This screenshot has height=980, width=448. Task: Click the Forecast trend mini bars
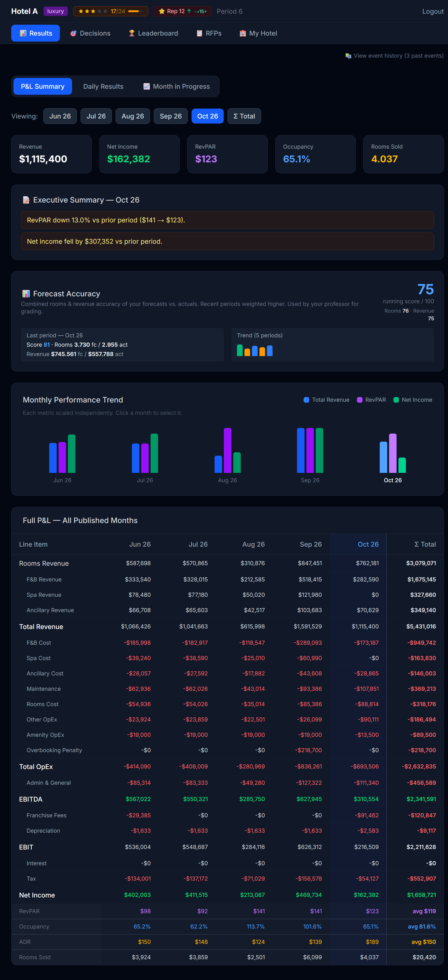tap(255, 350)
